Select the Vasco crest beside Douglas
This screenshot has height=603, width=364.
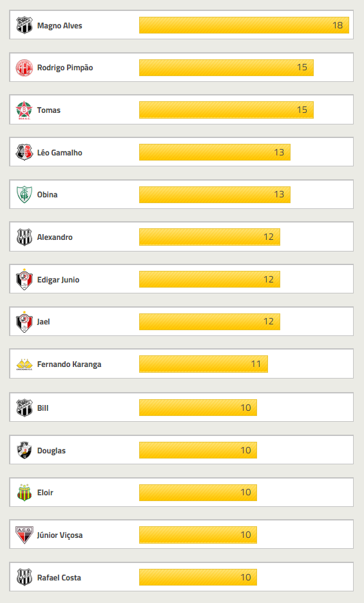point(24,450)
